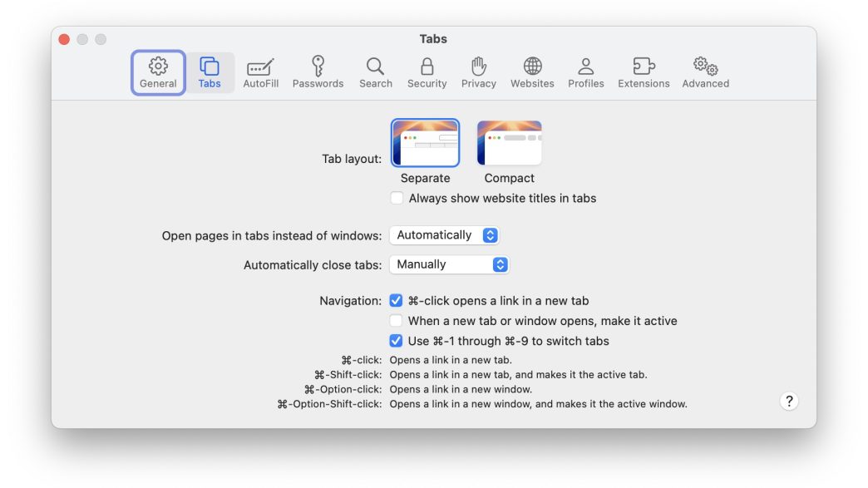
Task: Open the Security padlock icon
Action: [427, 67]
